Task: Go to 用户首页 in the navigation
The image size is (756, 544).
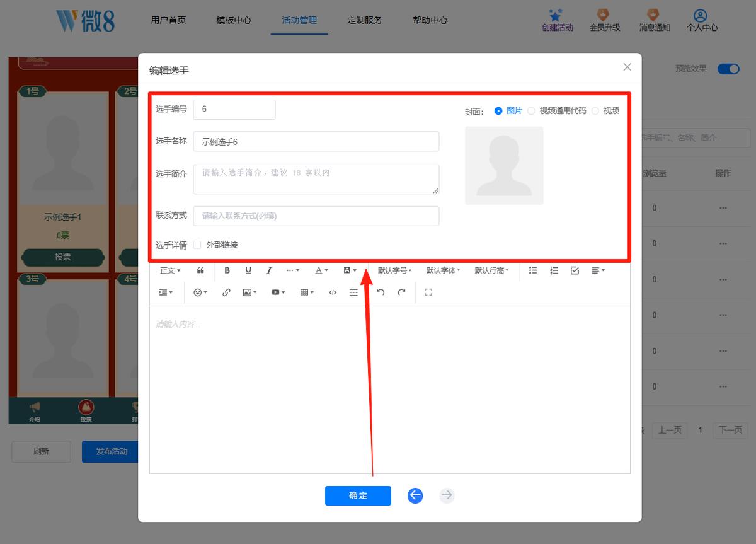Action: 168,20
